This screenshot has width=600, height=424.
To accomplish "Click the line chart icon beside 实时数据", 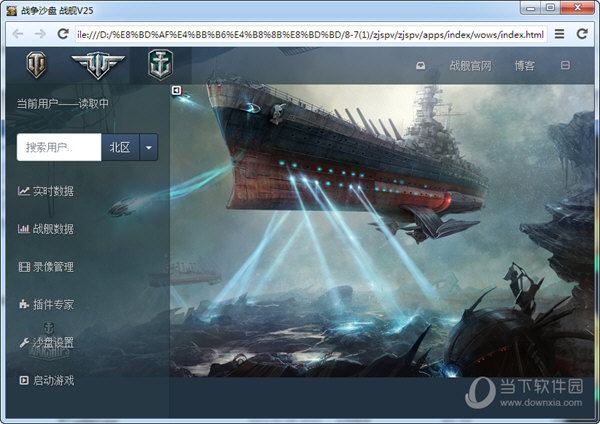I will click(24, 191).
